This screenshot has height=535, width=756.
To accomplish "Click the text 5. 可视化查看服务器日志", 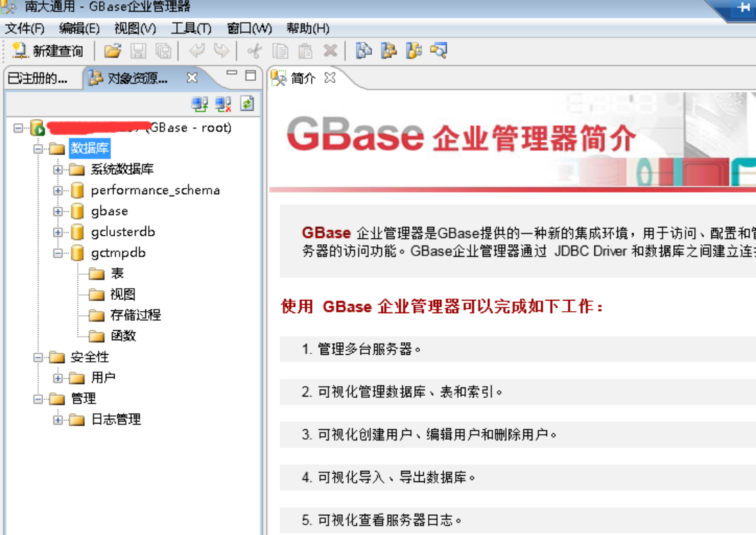I will tap(382, 520).
